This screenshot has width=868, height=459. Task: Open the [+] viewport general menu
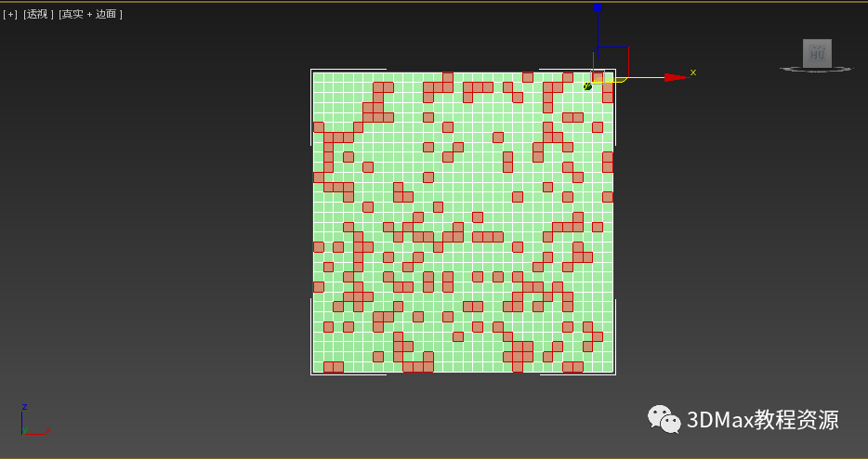pos(10,14)
